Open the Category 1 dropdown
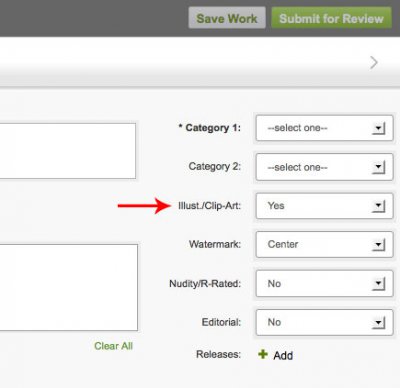This screenshot has width=400, height=388. pos(324,128)
